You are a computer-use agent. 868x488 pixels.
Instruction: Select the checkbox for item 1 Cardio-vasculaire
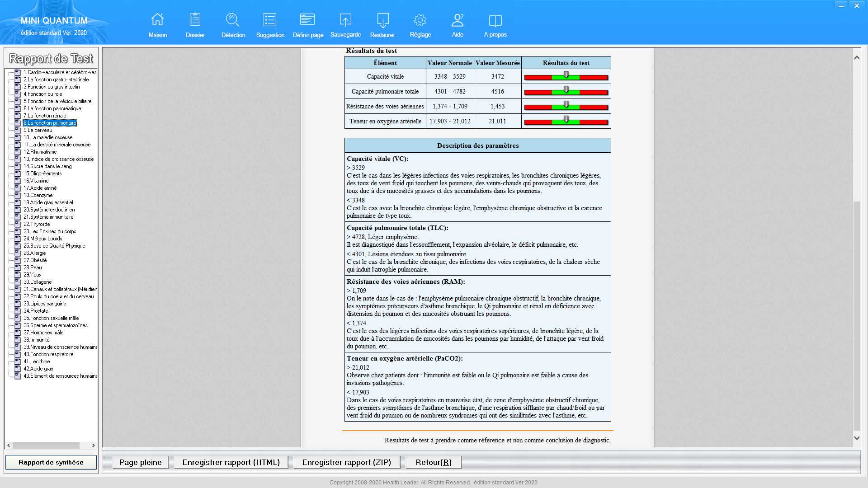coord(17,71)
